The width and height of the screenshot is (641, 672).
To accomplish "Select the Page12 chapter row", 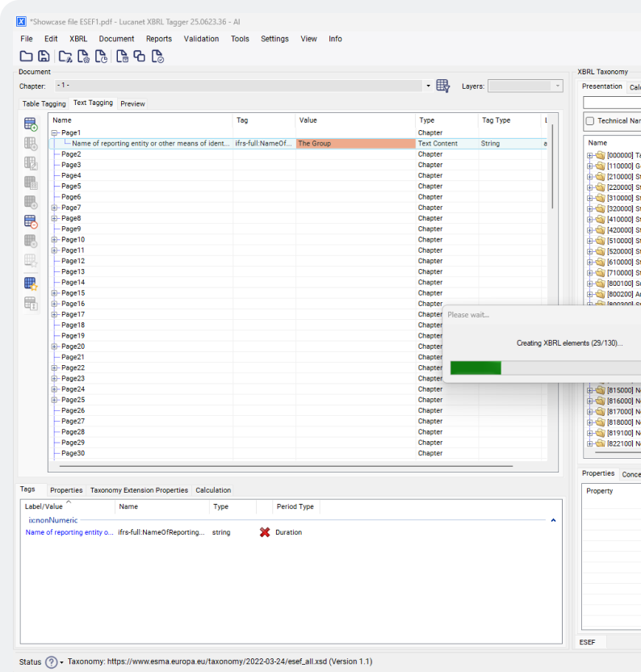I will point(73,261).
